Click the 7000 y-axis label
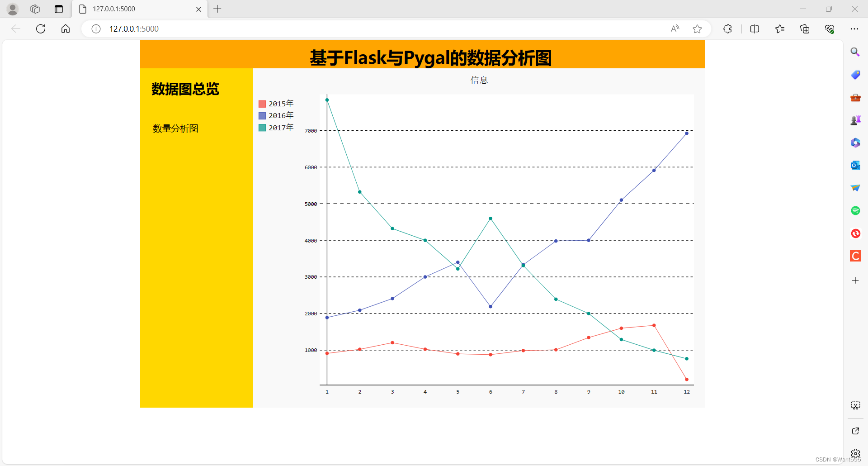This screenshot has height=466, width=868. coord(311,131)
